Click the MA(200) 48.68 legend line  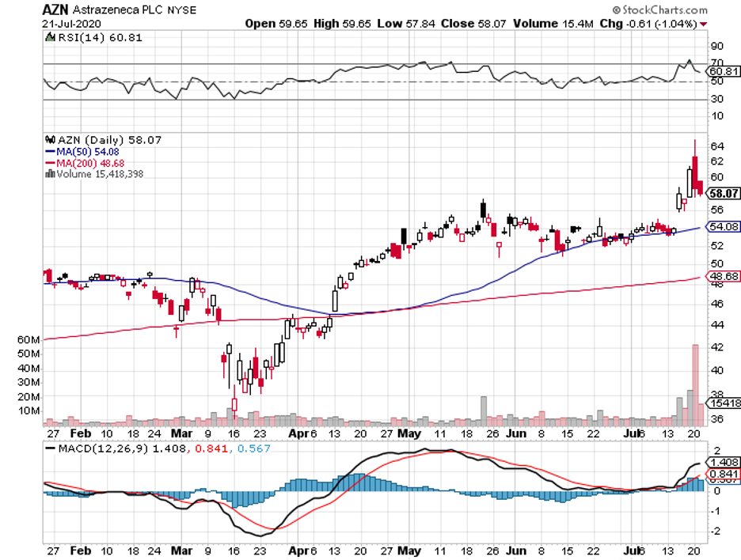[85, 164]
